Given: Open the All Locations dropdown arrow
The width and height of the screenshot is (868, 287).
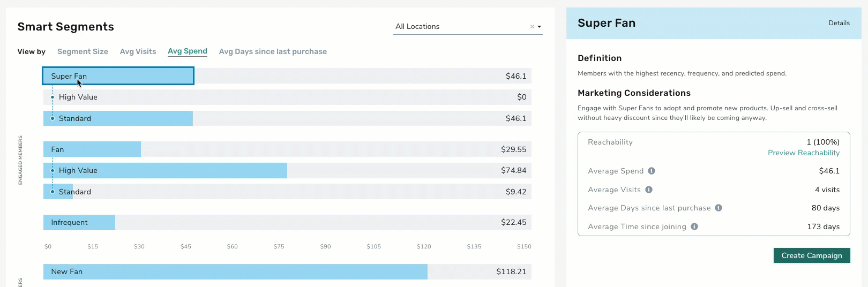Looking at the screenshot, I should click(x=539, y=27).
